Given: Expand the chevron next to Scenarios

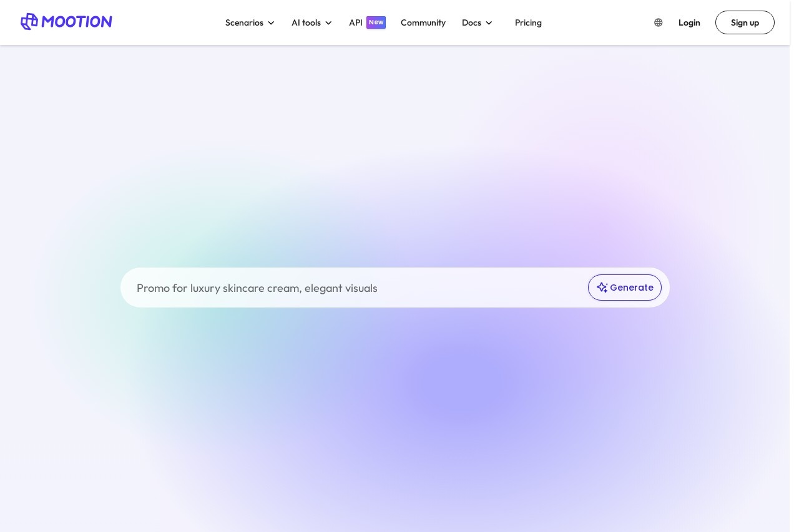Looking at the screenshot, I should pos(271,23).
